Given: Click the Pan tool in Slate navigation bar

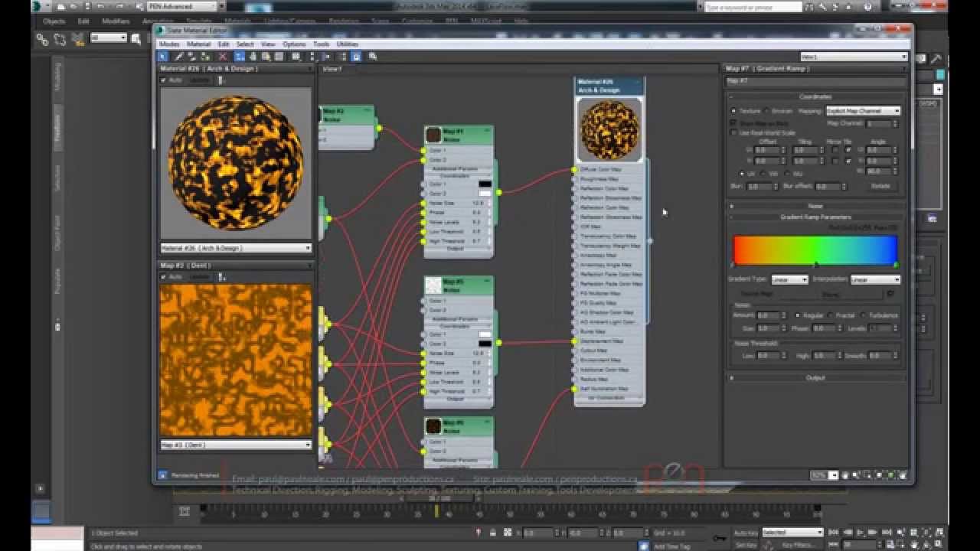Looking at the screenshot, I should (845, 475).
